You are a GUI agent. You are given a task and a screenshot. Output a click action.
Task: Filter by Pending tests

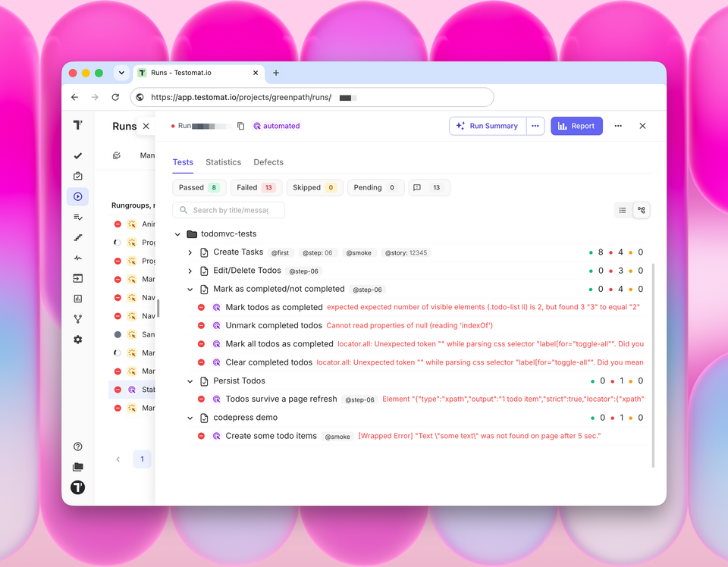point(375,187)
